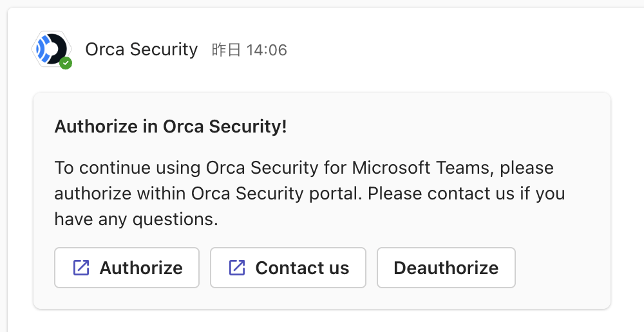Open the Contact us button

288,268
